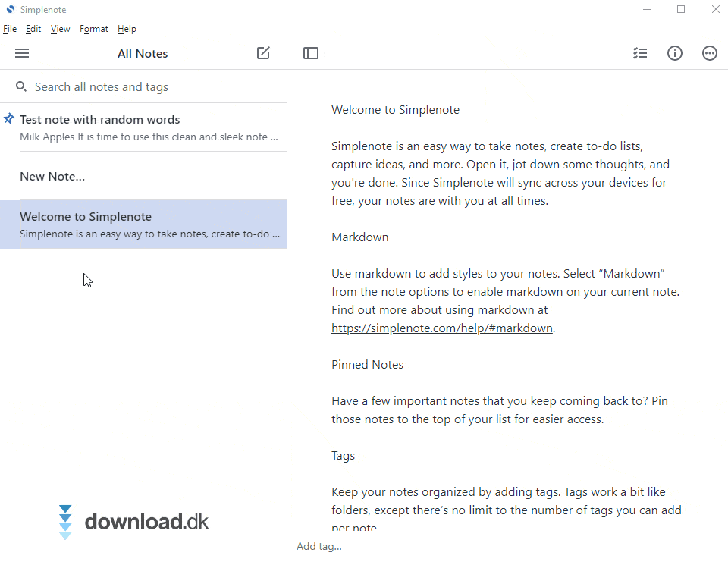Create a new note with compose icon
The image size is (728, 562).
pos(263,53)
